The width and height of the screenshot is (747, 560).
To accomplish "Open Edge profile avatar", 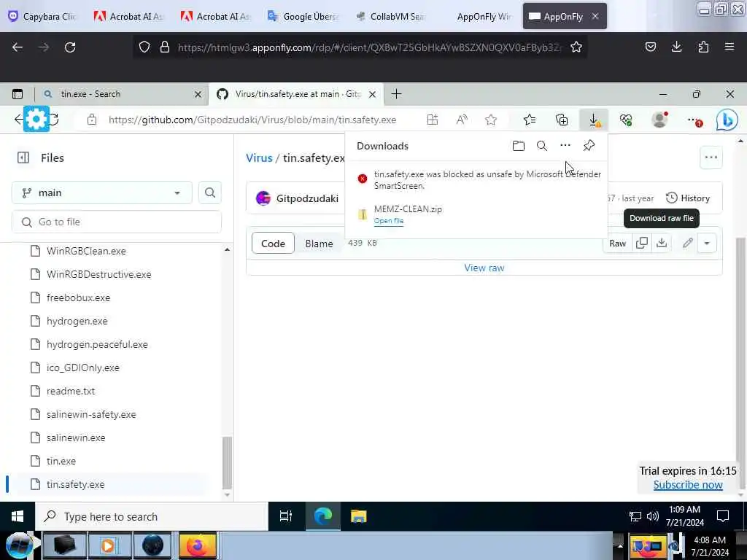I will [659, 120].
